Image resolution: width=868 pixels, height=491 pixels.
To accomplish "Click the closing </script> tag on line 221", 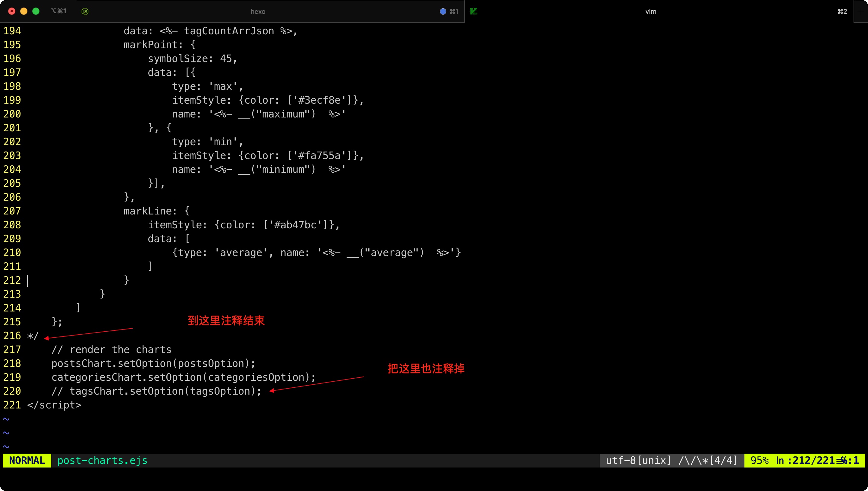I will point(54,405).
